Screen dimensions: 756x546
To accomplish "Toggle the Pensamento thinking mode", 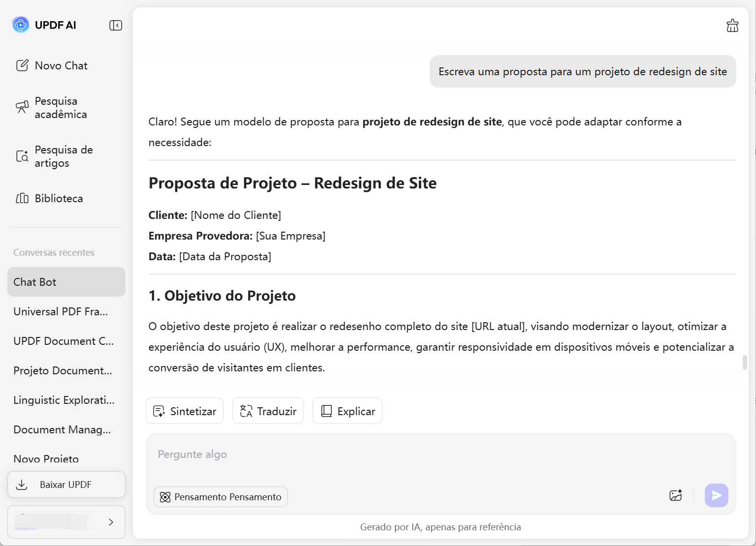I will coord(220,497).
